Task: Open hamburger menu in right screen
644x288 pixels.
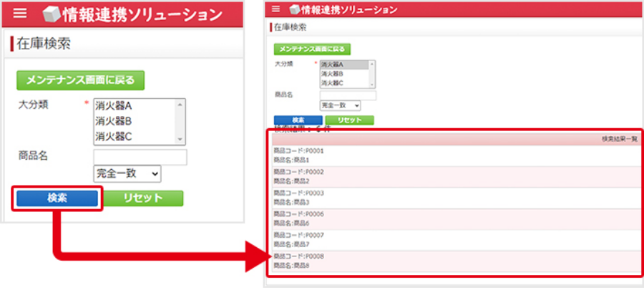Action: point(275,9)
